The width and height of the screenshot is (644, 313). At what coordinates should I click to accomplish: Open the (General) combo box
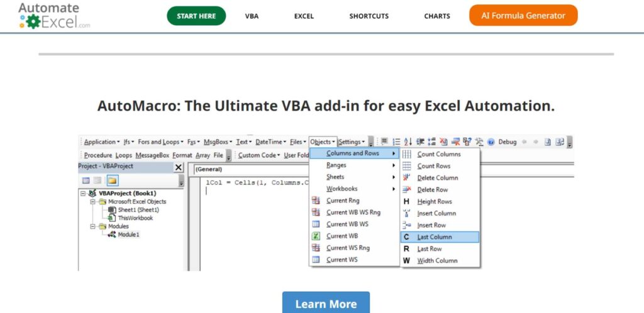[x=250, y=169]
